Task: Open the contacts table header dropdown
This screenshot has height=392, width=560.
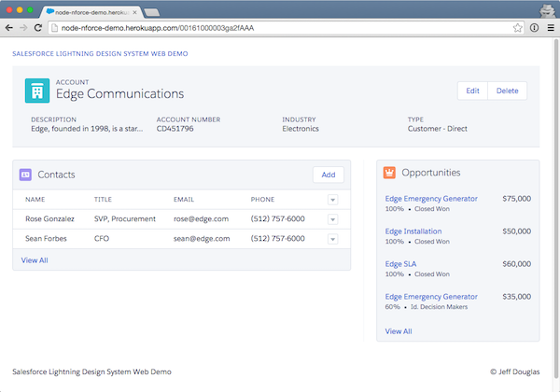Action: point(332,200)
